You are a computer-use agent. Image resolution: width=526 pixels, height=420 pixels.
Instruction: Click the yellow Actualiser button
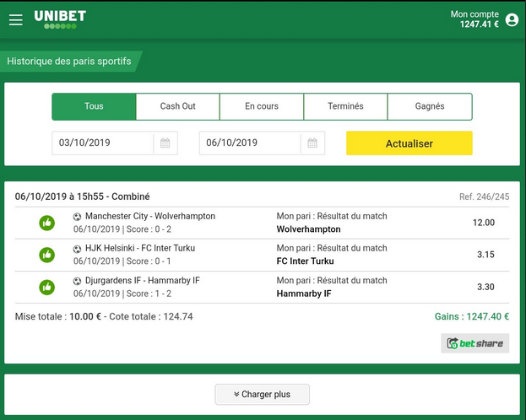(x=409, y=143)
